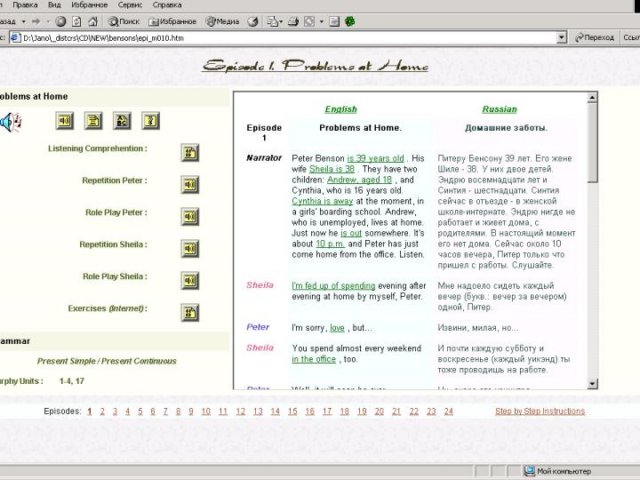Go to Episode 17 link
Image resolution: width=640 pixels, height=480 pixels.
pos(327,411)
